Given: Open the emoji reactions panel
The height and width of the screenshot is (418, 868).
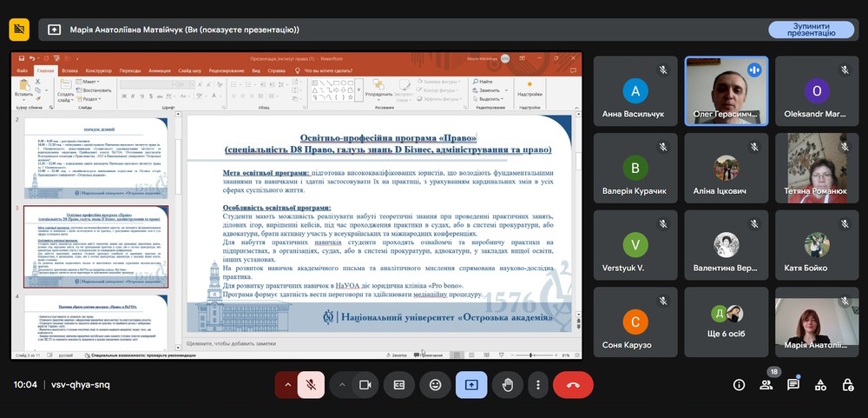Looking at the screenshot, I should coord(436,385).
